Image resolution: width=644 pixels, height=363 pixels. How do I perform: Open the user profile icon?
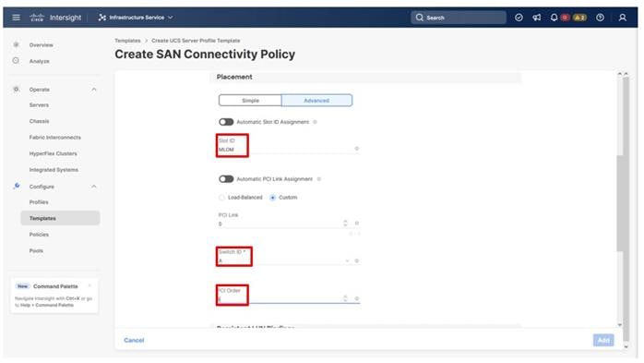(623, 18)
